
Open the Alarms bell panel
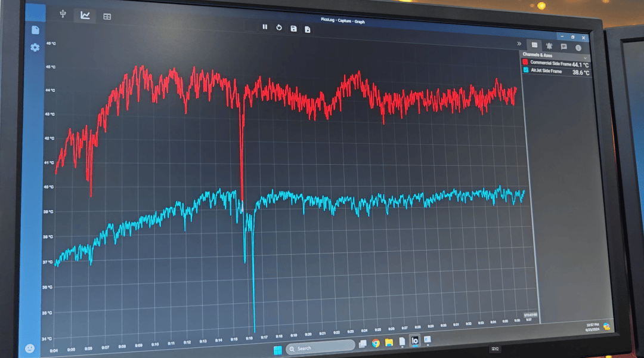pyautogui.click(x=549, y=46)
